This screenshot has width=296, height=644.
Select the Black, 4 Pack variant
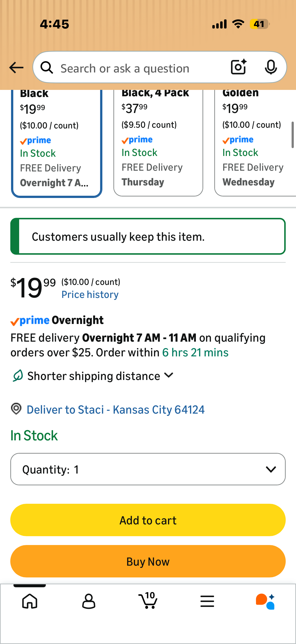158,143
